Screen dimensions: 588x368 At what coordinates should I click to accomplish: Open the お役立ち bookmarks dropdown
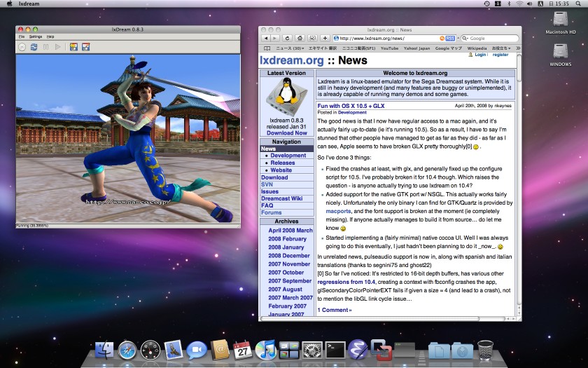[x=501, y=48]
